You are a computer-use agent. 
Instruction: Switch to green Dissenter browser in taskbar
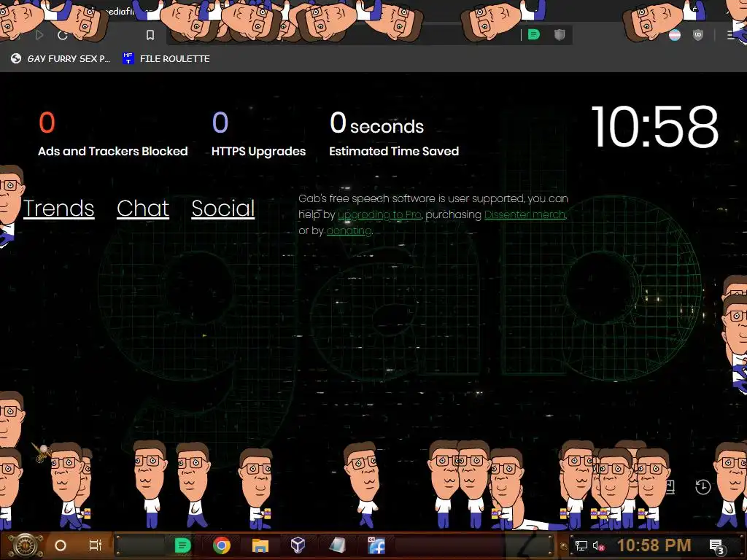tap(182, 545)
